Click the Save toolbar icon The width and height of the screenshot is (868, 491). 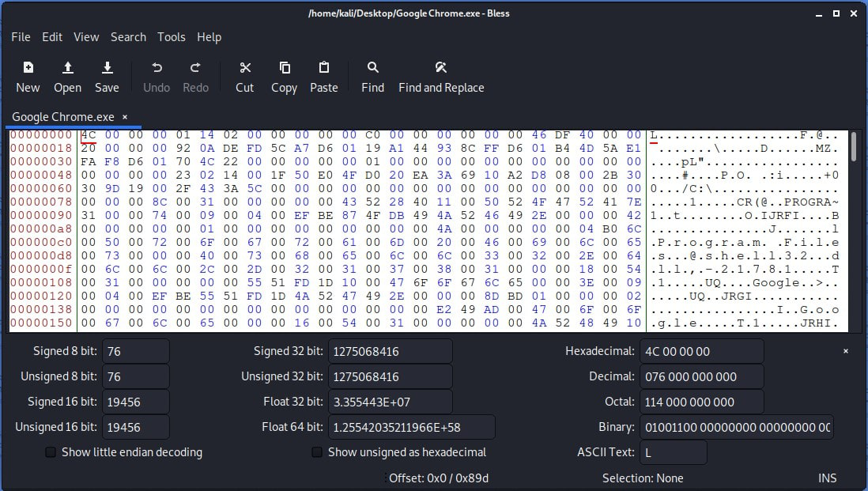[x=107, y=67]
